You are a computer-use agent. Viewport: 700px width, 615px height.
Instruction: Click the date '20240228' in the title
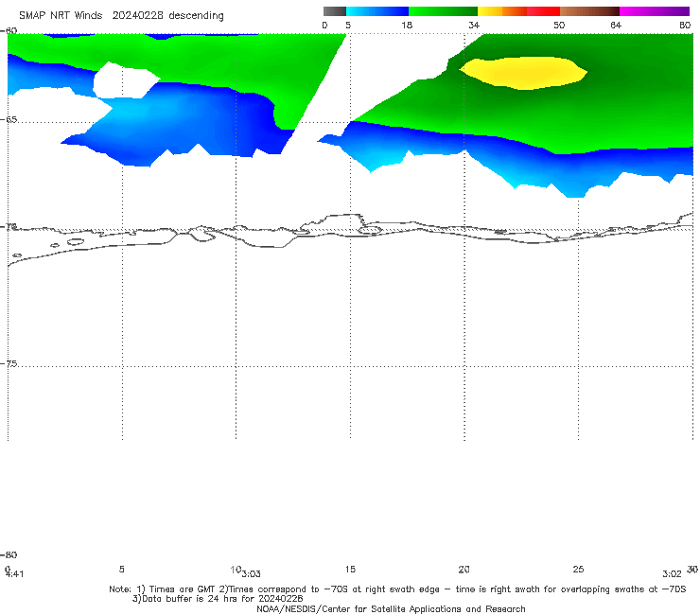[x=138, y=15]
